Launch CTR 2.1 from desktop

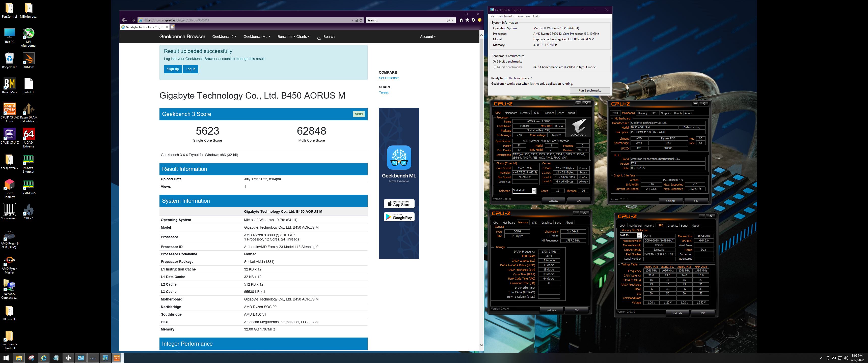click(29, 212)
